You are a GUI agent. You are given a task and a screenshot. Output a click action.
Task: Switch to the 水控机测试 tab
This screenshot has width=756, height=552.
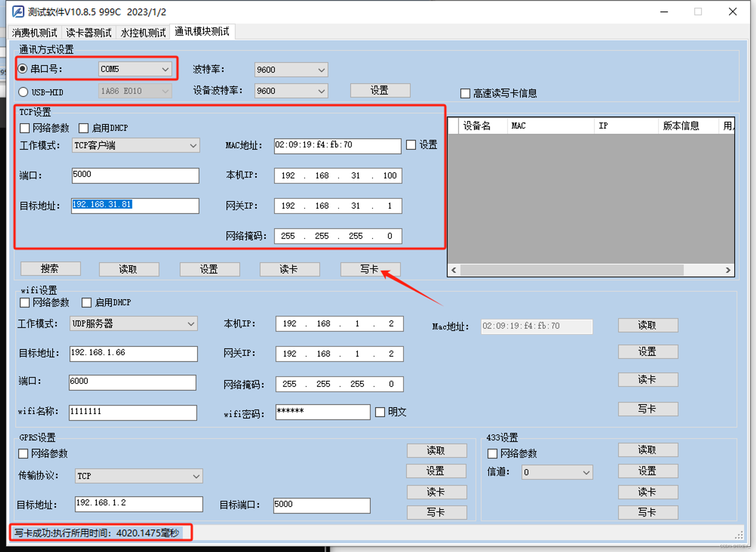pos(143,33)
